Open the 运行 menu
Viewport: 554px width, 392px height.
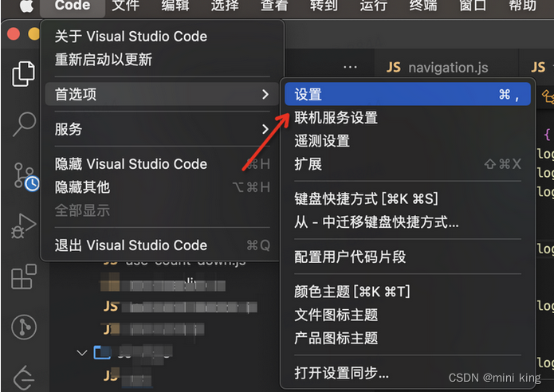pos(374,6)
